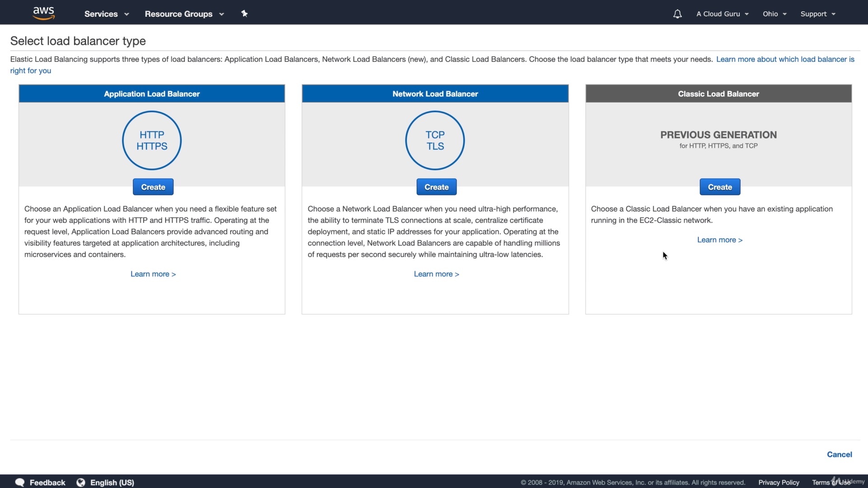
Task: Click the Feedback speech bubble icon
Action: (20, 482)
